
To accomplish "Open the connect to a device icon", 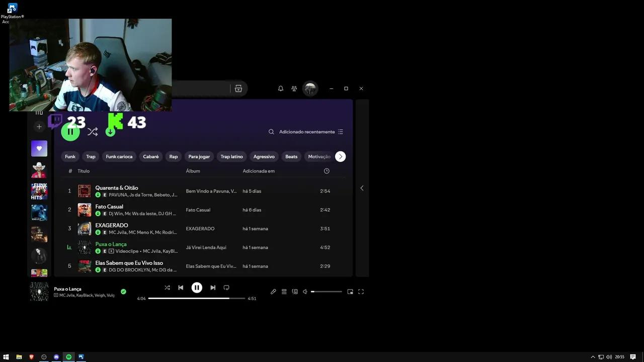I will coord(295,292).
